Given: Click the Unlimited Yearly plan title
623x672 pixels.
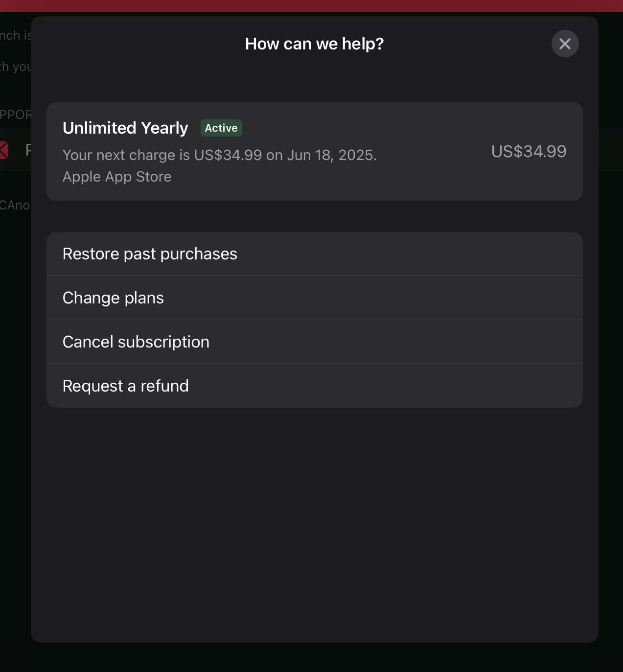Looking at the screenshot, I should [125, 128].
